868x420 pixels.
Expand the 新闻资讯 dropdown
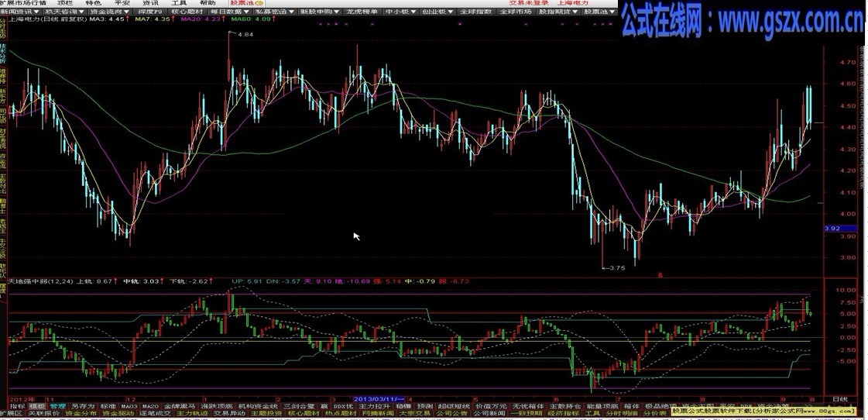pyautogui.click(x=19, y=11)
